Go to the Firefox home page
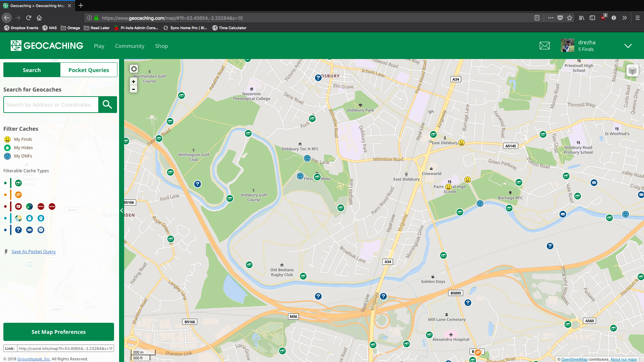Screen dimensions: 644x362 39,18
